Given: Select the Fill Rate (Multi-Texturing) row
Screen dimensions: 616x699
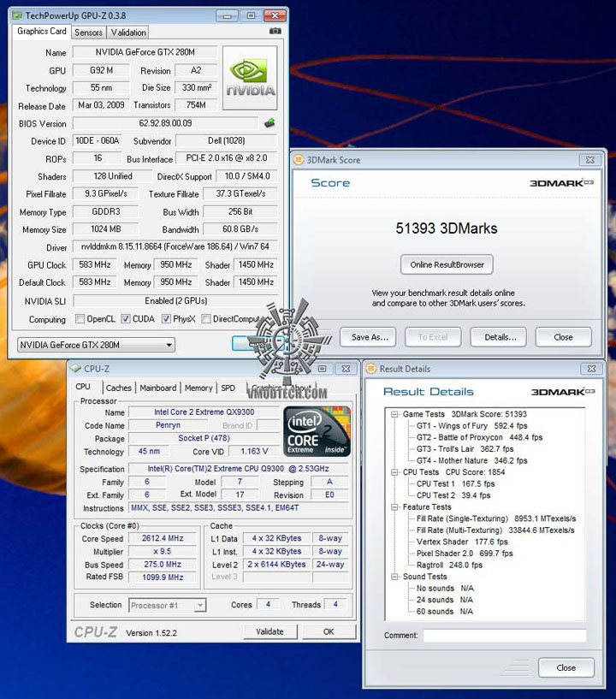Looking at the screenshot, I should click(495, 530).
